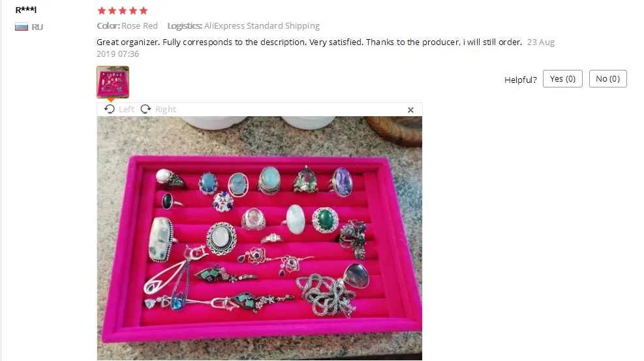644x361 pixels.
Task: Click the rotate left arrow icon
Action: pyautogui.click(x=109, y=109)
